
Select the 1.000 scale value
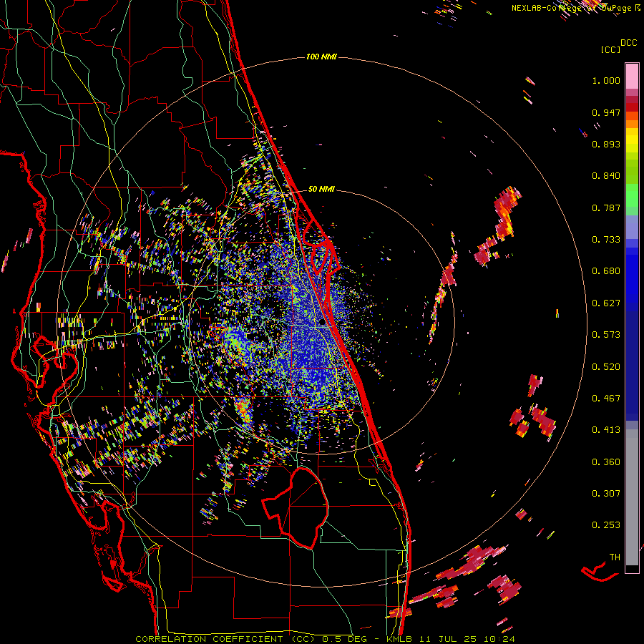(x=606, y=80)
